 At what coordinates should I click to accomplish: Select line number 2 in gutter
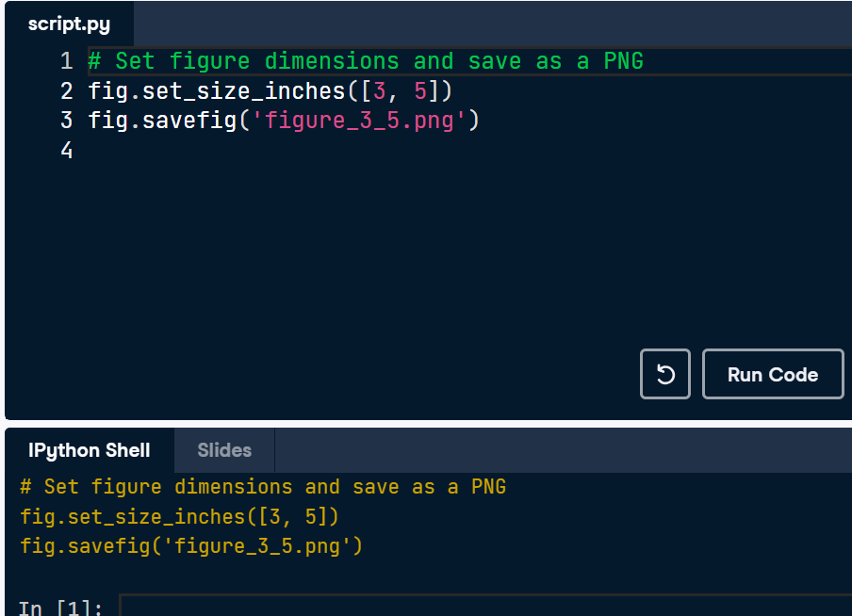click(66, 90)
